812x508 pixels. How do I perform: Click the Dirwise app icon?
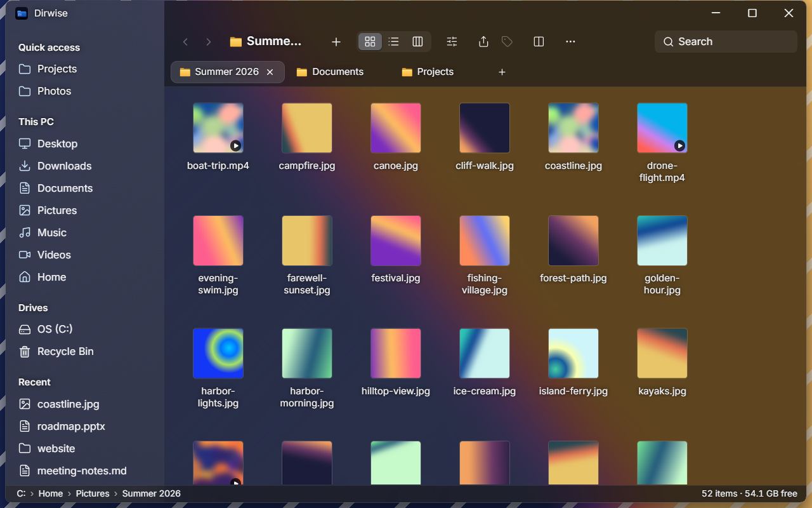(x=22, y=13)
